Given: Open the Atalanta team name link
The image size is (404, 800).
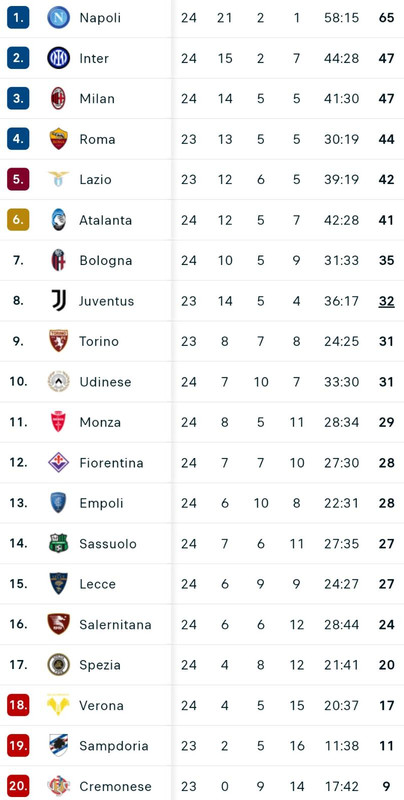Looking at the screenshot, I should pyautogui.click(x=106, y=220).
